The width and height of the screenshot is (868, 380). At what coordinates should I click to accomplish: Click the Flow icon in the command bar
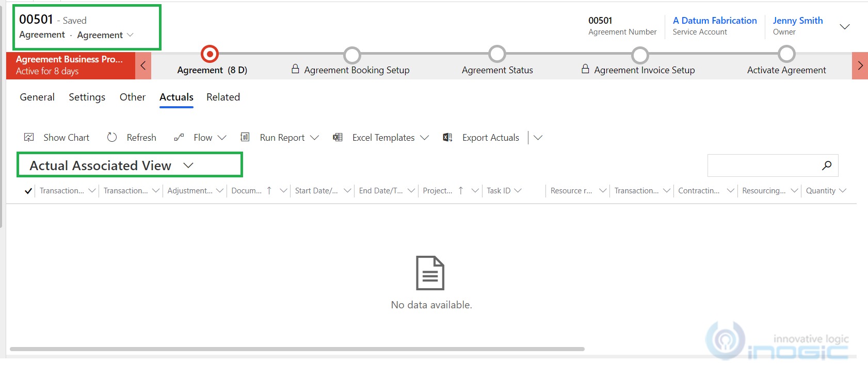coord(179,137)
